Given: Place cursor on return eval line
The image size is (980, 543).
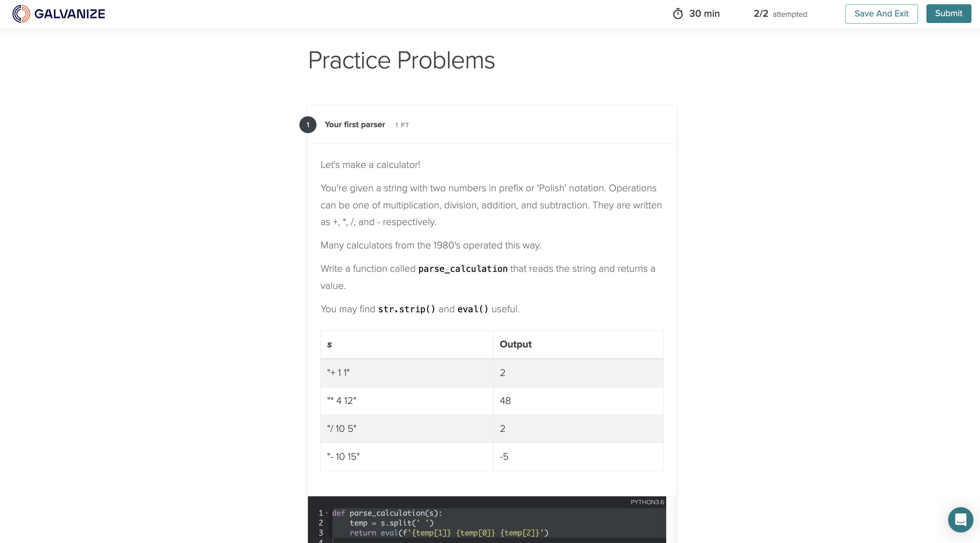Looking at the screenshot, I should coord(449,533).
